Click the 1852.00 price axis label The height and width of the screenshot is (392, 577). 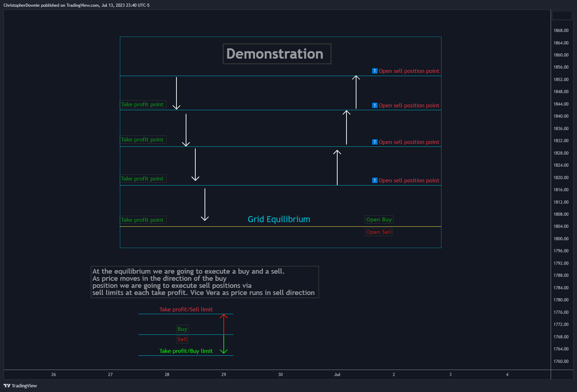561,80
